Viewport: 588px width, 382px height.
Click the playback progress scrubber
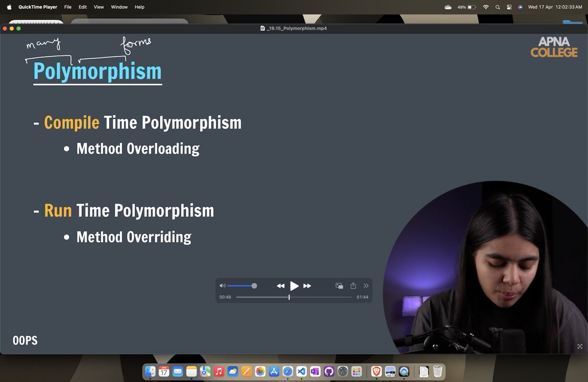(289, 297)
